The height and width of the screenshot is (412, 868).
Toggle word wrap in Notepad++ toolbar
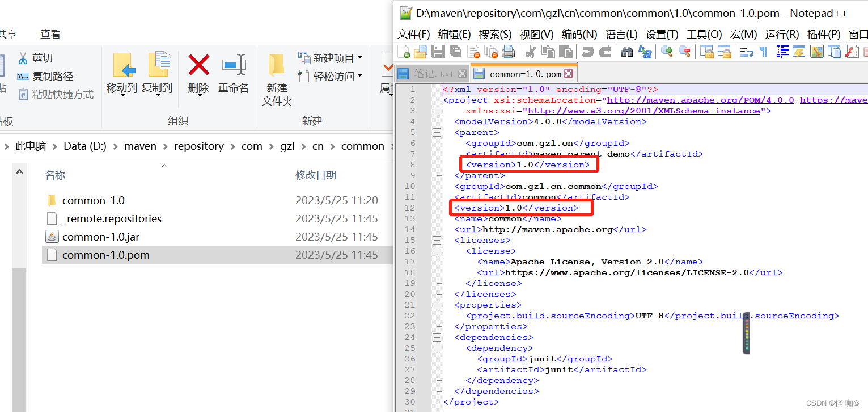click(747, 52)
